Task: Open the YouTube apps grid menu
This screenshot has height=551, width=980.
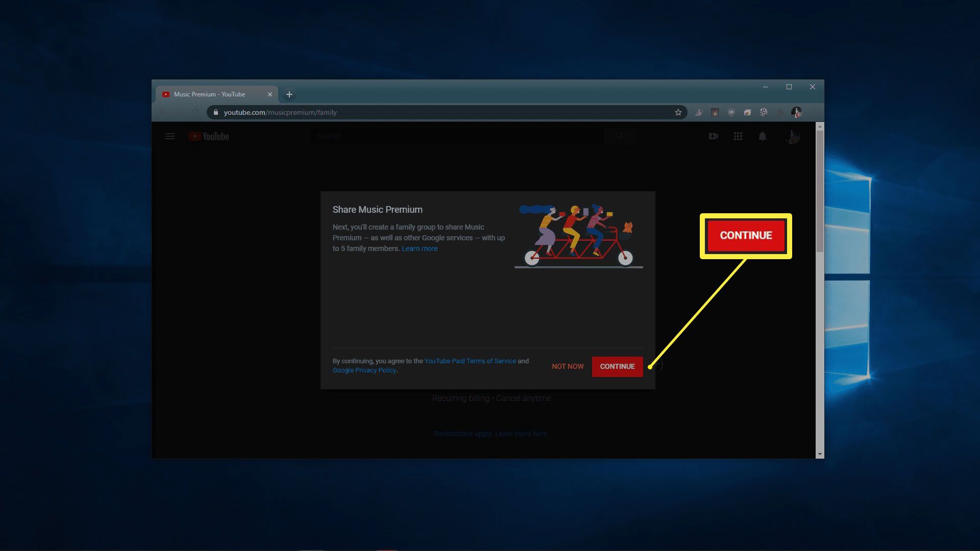Action: point(738,136)
